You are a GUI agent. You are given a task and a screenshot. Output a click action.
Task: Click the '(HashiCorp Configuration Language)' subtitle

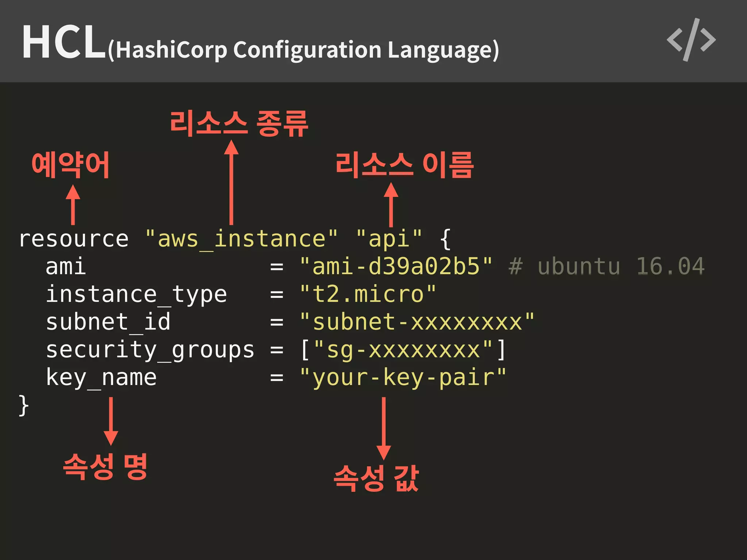click(x=303, y=50)
